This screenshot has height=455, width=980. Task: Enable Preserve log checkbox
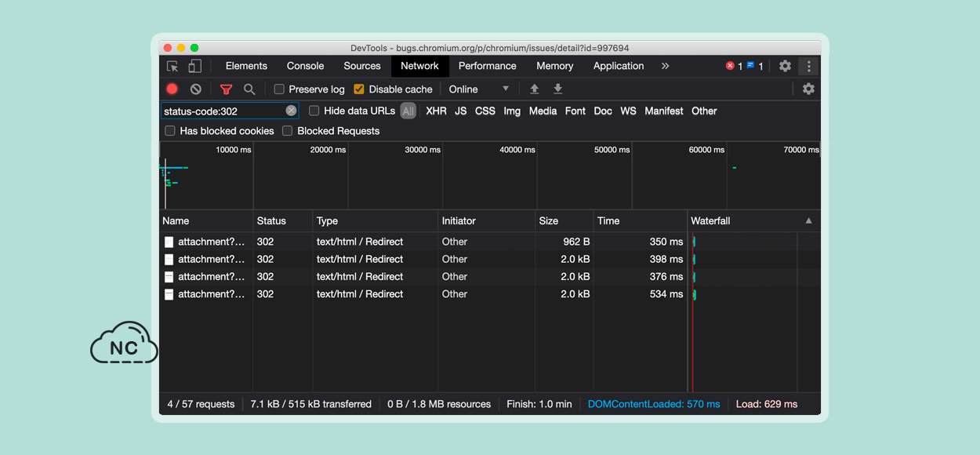pyautogui.click(x=279, y=89)
